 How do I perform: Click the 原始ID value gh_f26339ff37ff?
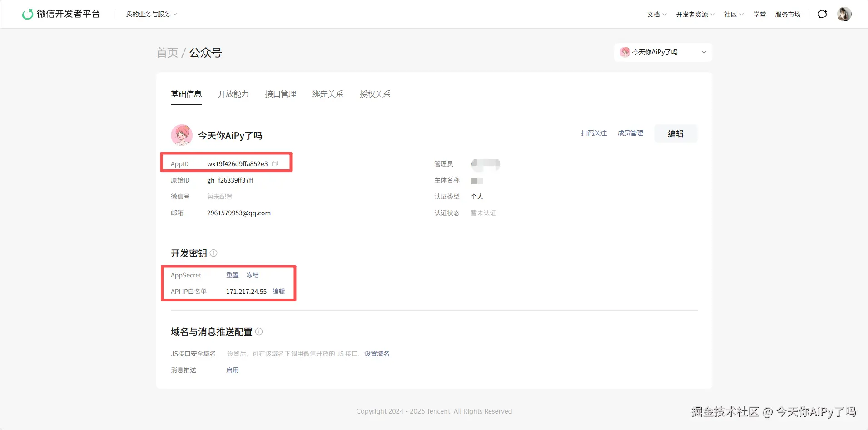(230, 180)
